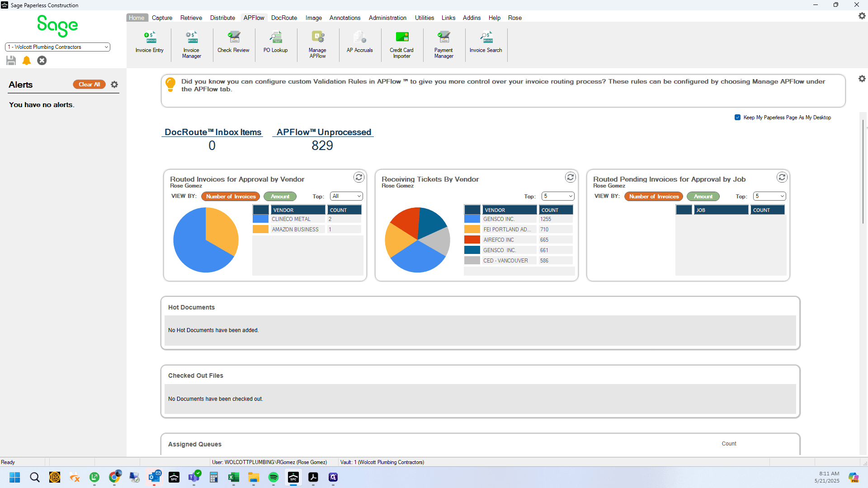
Task: Click the round X icon beside the bell
Action: [x=42, y=61]
